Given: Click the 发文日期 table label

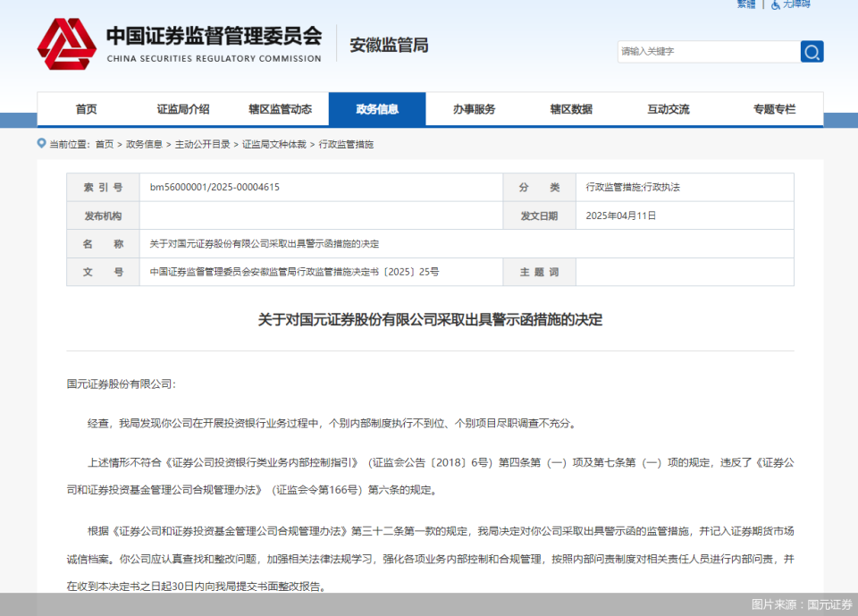Looking at the screenshot, I should point(539,215).
